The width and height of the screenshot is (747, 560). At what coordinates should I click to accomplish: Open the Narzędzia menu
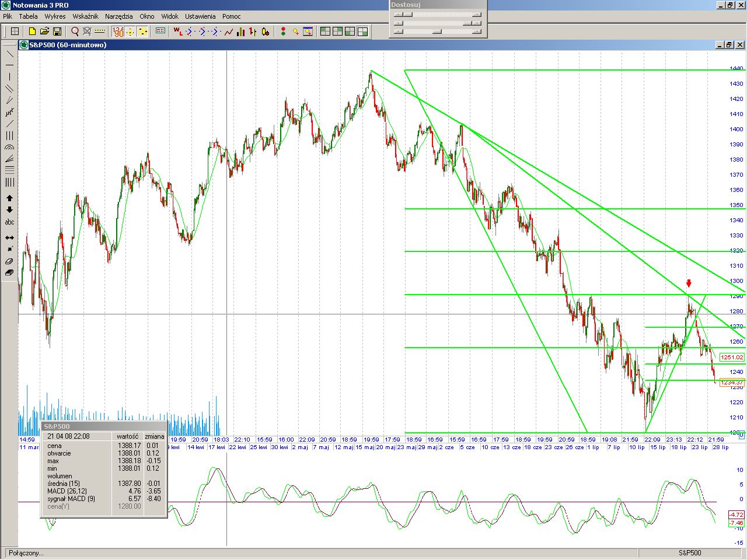[118, 16]
